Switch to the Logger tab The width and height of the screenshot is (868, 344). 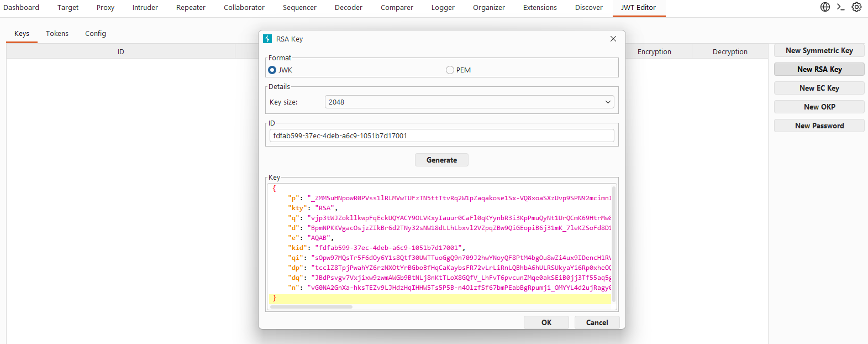pos(443,8)
